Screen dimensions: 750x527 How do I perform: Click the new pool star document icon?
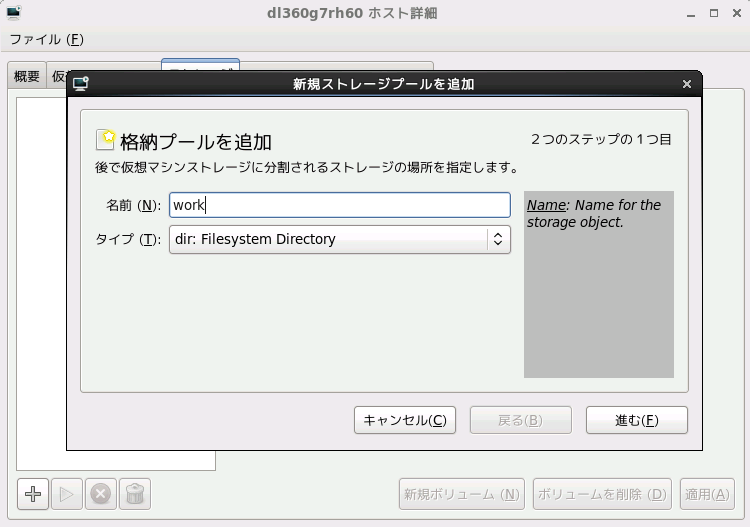coord(105,140)
